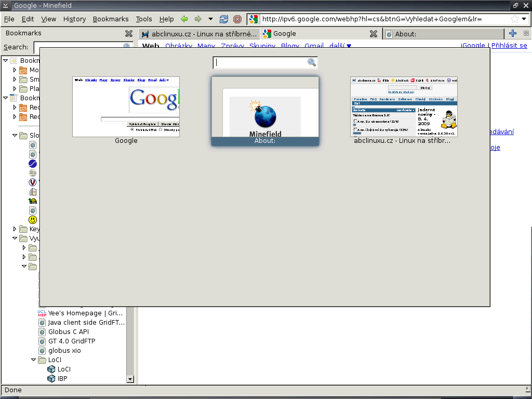The image size is (532, 399).
Task: Switch to the abclinuxu.cz tab
Action: click(199, 34)
